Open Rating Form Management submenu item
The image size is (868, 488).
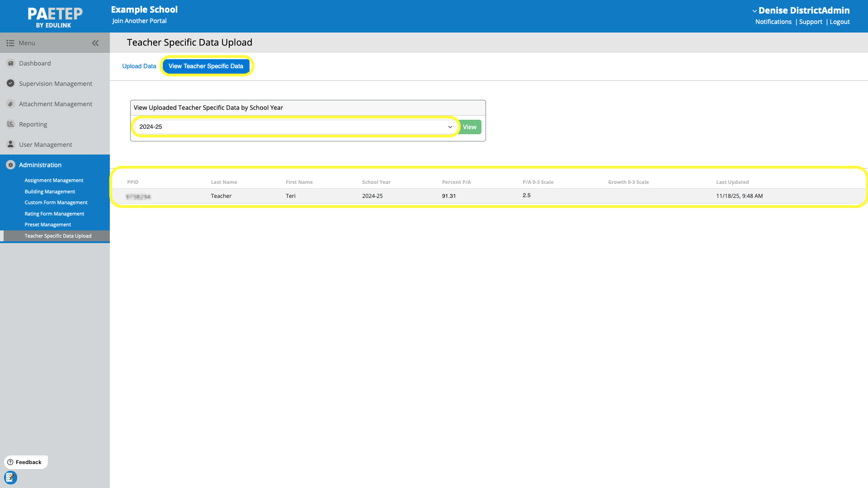click(54, 214)
